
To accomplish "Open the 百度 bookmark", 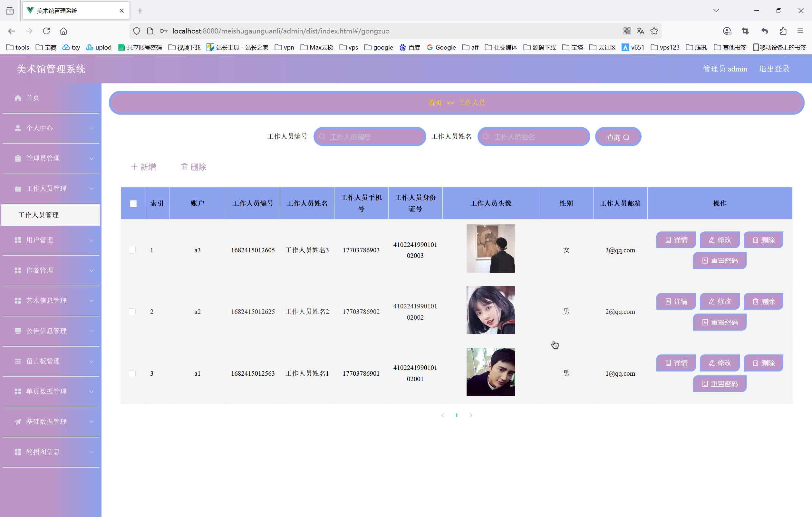I will click(x=410, y=48).
